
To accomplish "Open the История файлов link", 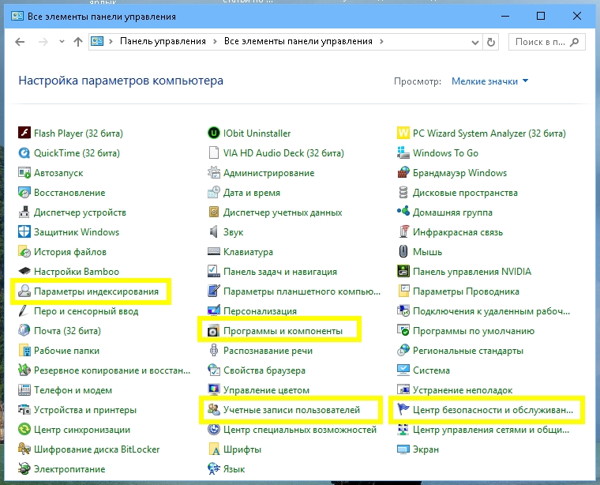I will 70,252.
